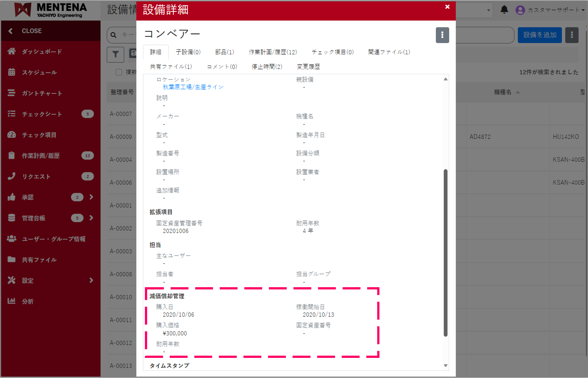The height and width of the screenshot is (378, 588).
Task: Expand the 設定 submenu chevron
Action: click(91, 280)
